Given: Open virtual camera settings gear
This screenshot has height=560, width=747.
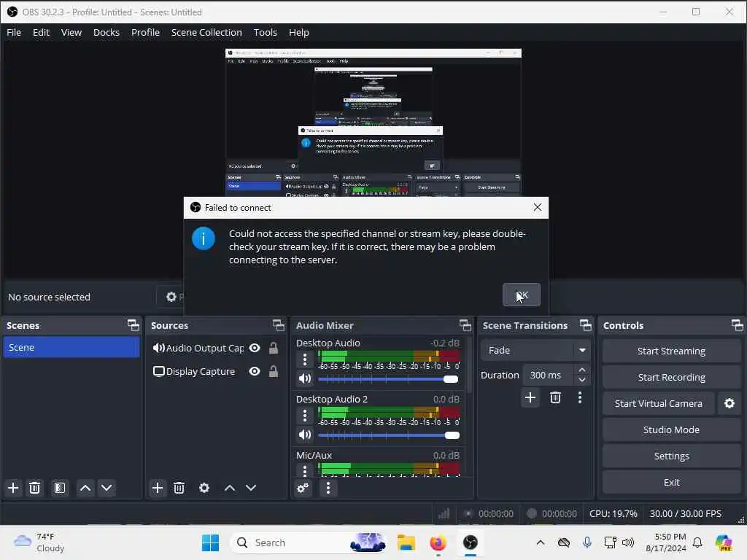Looking at the screenshot, I should point(729,404).
